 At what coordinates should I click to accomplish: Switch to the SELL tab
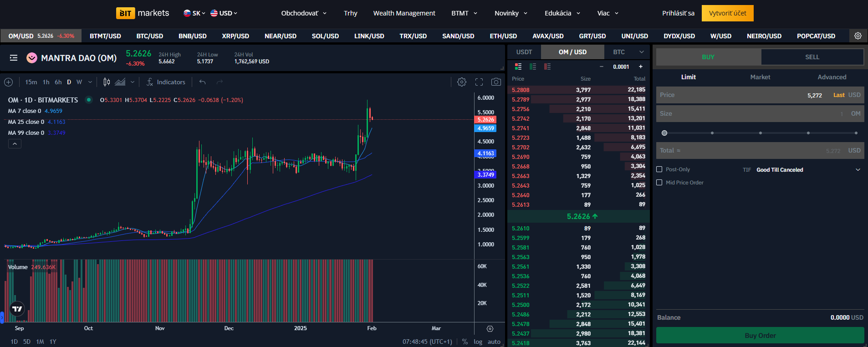pyautogui.click(x=812, y=57)
